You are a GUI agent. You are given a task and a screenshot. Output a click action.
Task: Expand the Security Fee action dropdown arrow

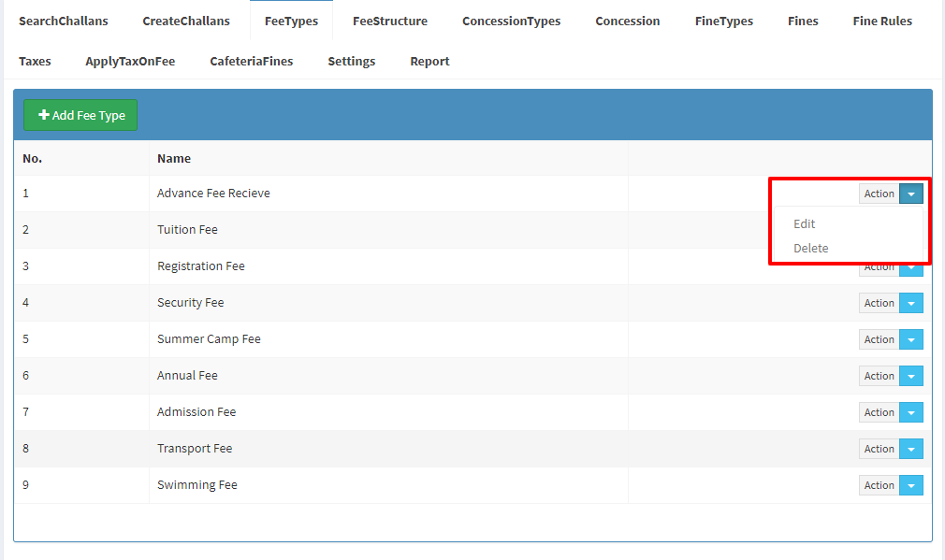911,303
